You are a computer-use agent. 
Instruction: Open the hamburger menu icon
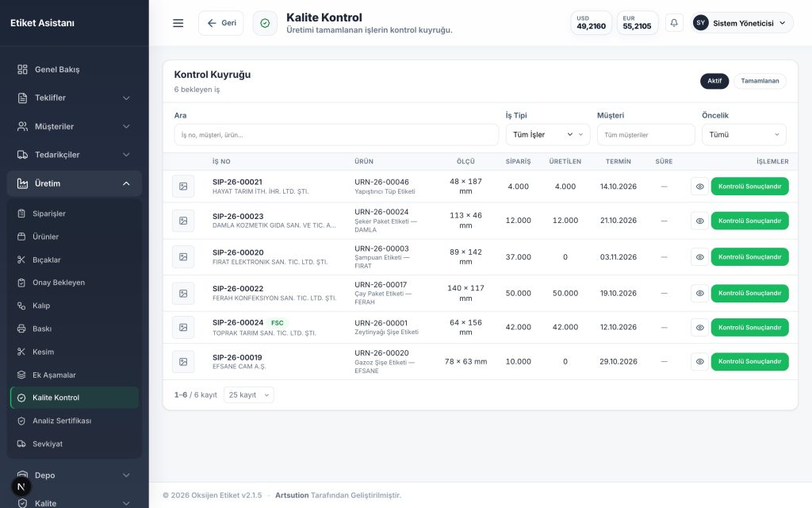(x=178, y=23)
